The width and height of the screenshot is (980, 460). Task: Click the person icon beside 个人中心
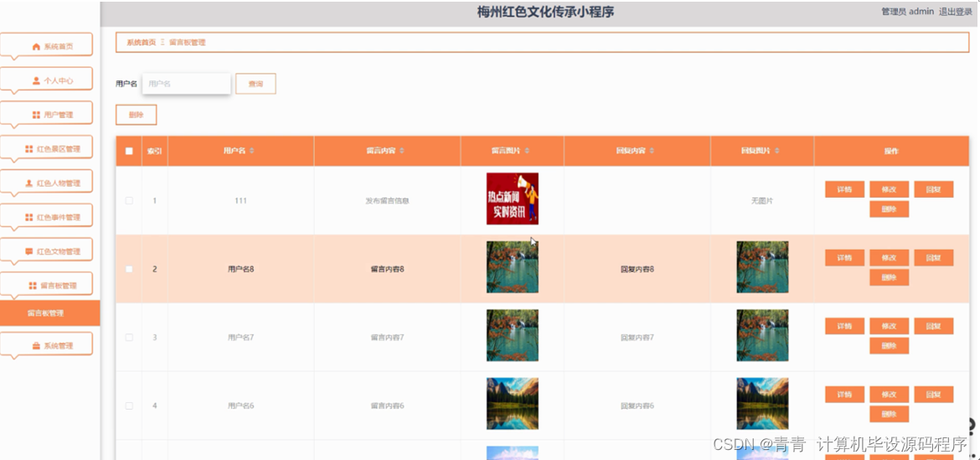[x=36, y=80]
